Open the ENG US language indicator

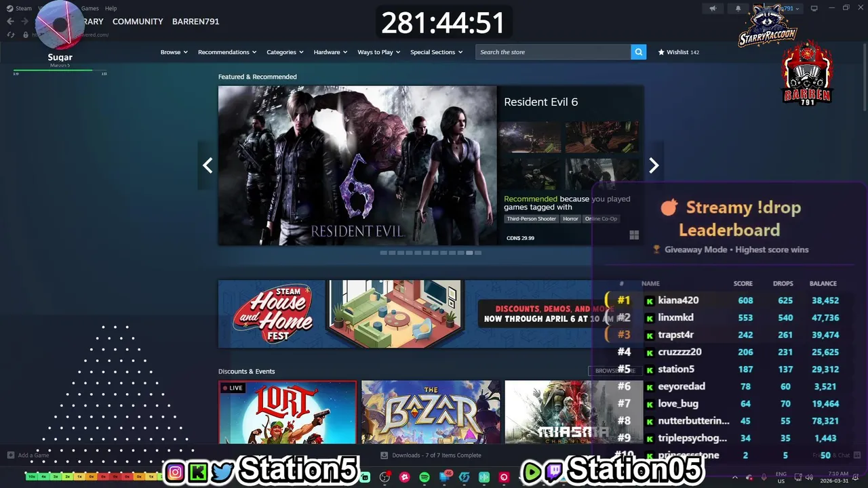[781, 477]
